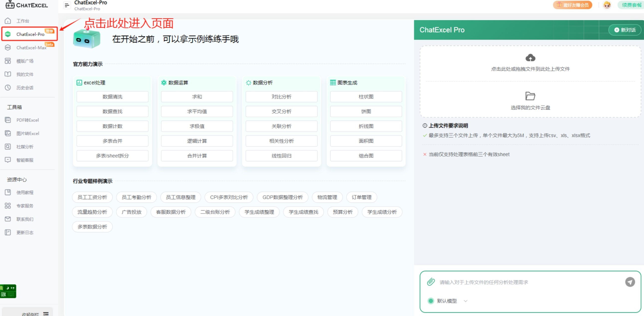Collapse the sidebar with the hamburger toggle
Screen dimensions: 644x316
point(67,5)
